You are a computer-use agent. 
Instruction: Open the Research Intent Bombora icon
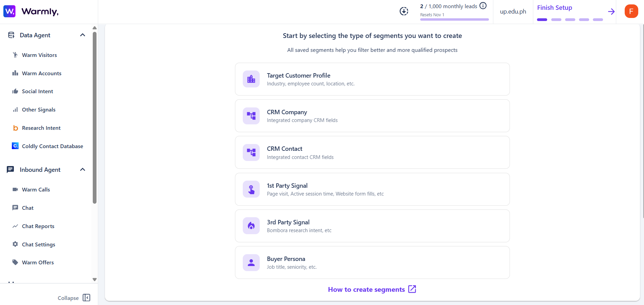[15, 128]
